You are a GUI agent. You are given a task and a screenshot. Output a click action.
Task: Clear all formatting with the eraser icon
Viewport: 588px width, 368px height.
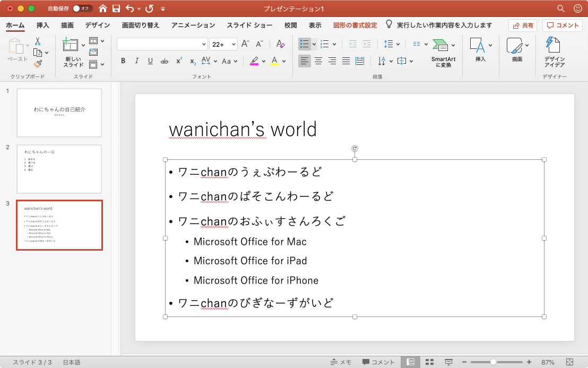click(281, 44)
